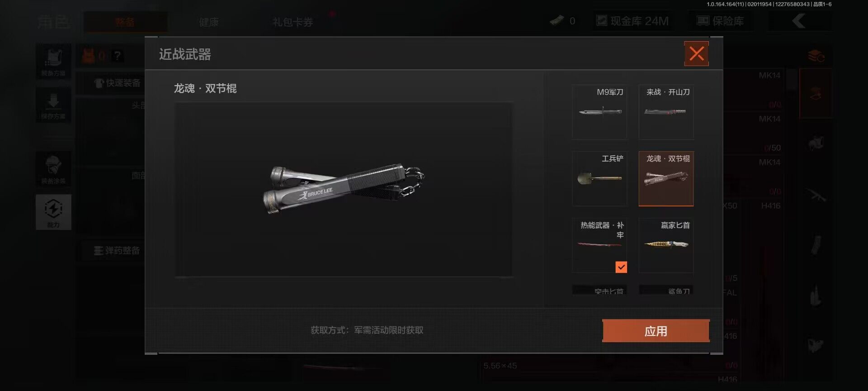Open the 保险库 safe box
This screenshot has width=868, height=391.
721,21
